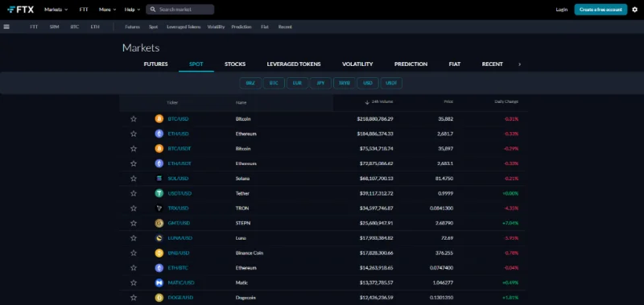Click the Ethereum icon for ETH/USDT
Image resolution: width=644 pixels, height=305 pixels.
point(159,163)
